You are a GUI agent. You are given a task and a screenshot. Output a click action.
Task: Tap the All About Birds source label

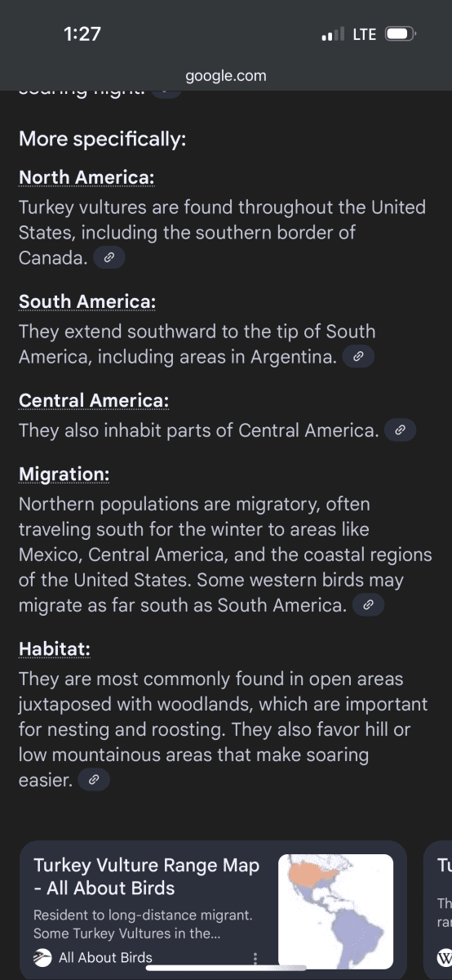coord(105,958)
